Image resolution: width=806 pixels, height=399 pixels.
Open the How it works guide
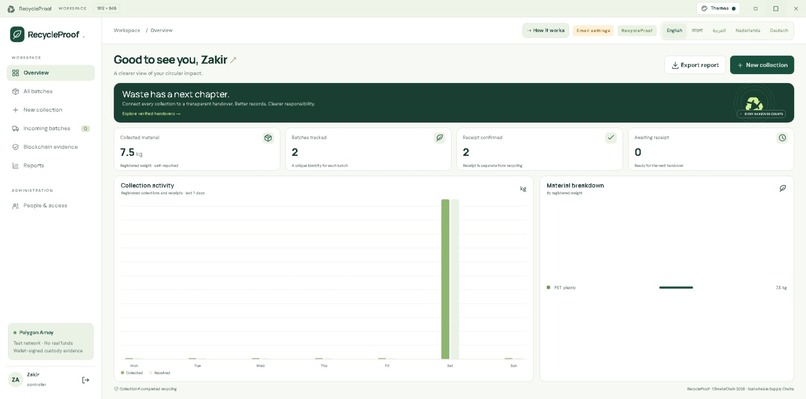tap(545, 30)
